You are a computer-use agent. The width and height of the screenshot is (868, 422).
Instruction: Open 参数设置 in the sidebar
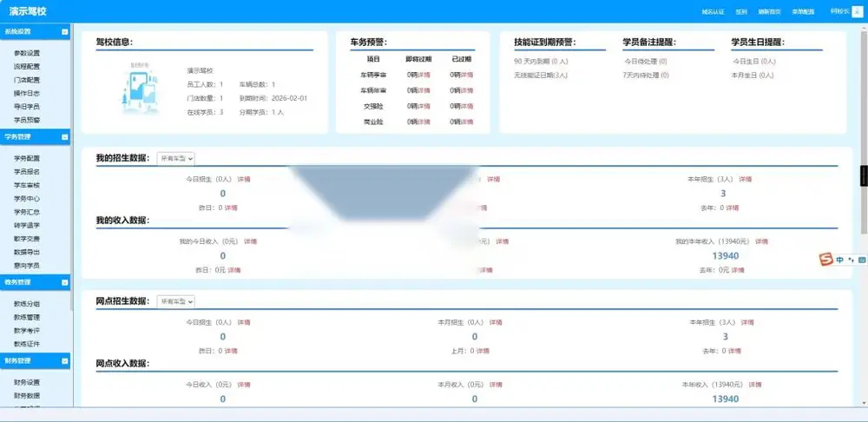(27, 53)
